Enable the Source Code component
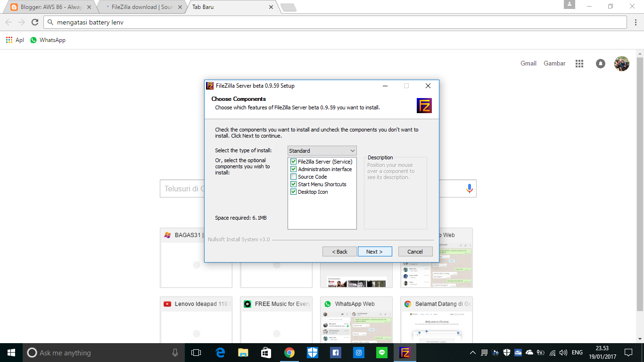Viewport: 644px width, 362px height. pos(294,177)
